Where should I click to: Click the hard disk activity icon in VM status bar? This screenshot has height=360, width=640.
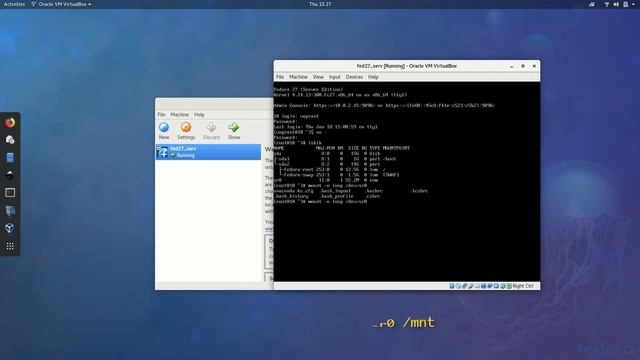click(452, 286)
